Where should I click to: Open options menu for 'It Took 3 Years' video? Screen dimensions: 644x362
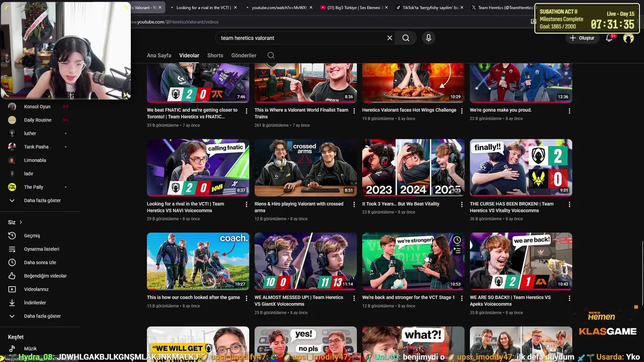(461, 205)
